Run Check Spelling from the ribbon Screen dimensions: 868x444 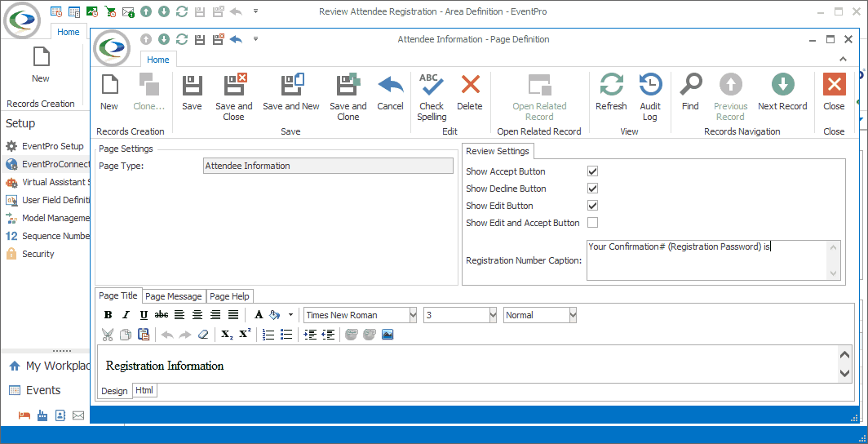(x=432, y=97)
